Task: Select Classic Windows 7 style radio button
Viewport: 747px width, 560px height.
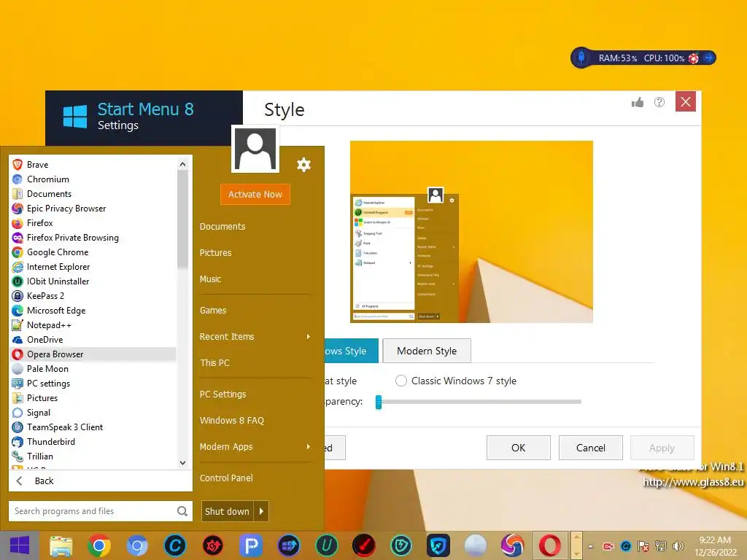Action: point(401,381)
